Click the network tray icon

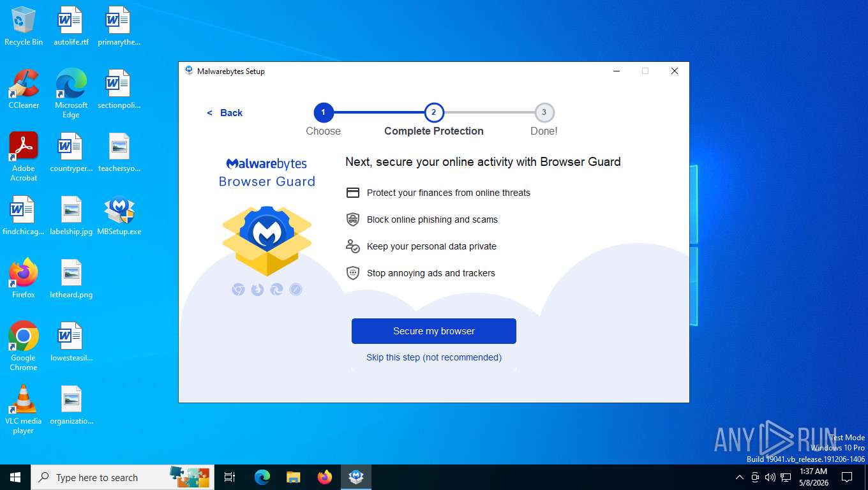[x=786, y=477]
